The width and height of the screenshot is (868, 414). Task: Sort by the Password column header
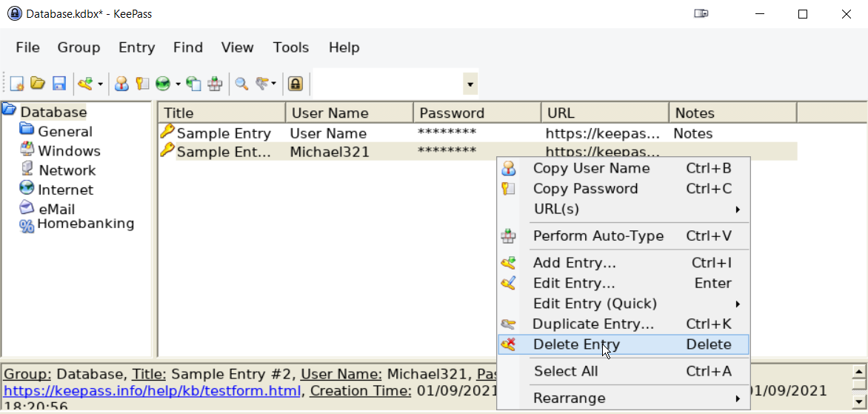click(x=477, y=113)
